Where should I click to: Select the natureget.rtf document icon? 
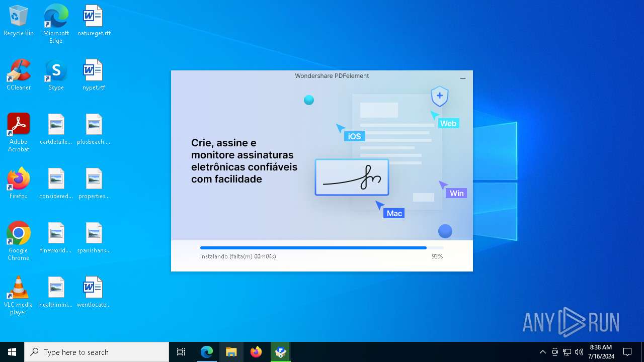point(94,21)
